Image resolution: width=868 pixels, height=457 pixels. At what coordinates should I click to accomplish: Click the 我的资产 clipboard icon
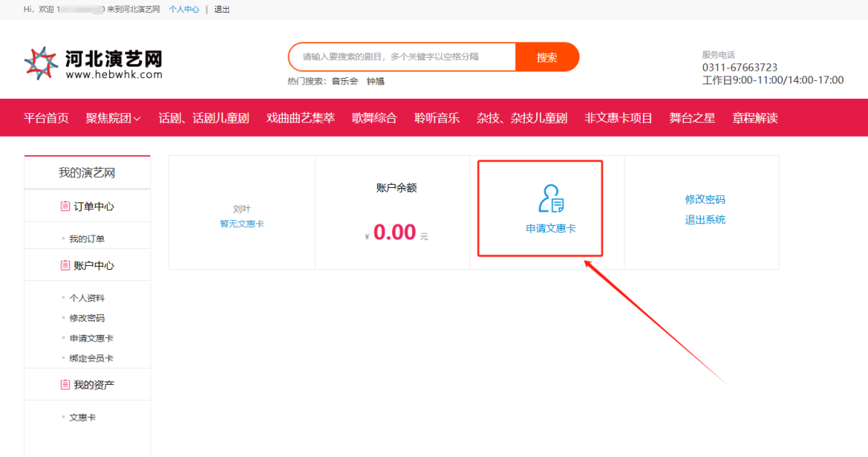pyautogui.click(x=65, y=385)
